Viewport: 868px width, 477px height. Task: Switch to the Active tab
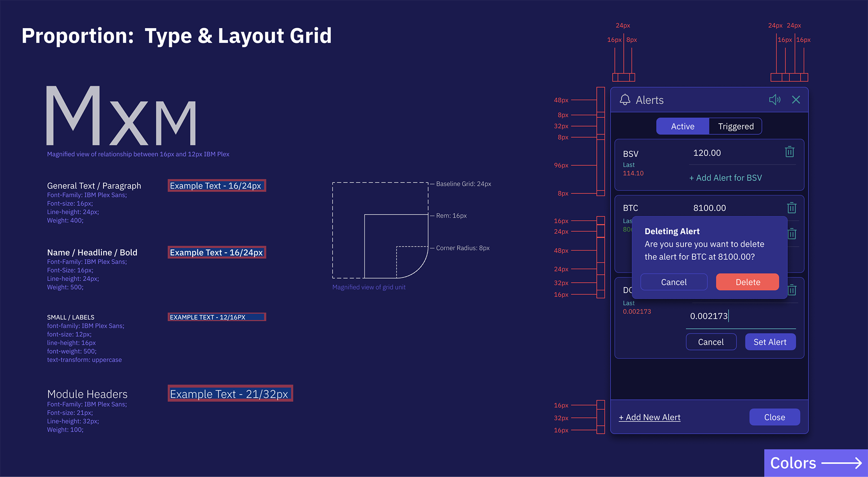683,126
